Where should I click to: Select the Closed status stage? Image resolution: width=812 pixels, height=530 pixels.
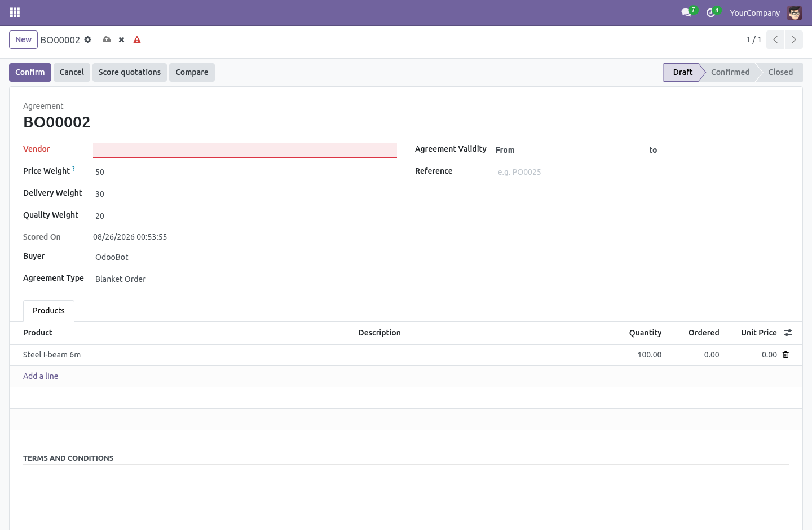(780, 72)
